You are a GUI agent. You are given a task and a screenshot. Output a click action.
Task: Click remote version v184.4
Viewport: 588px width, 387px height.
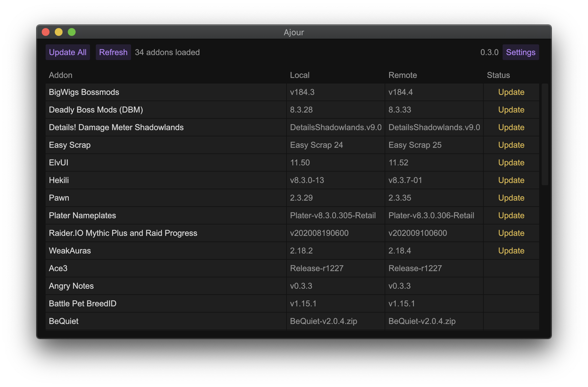(401, 92)
